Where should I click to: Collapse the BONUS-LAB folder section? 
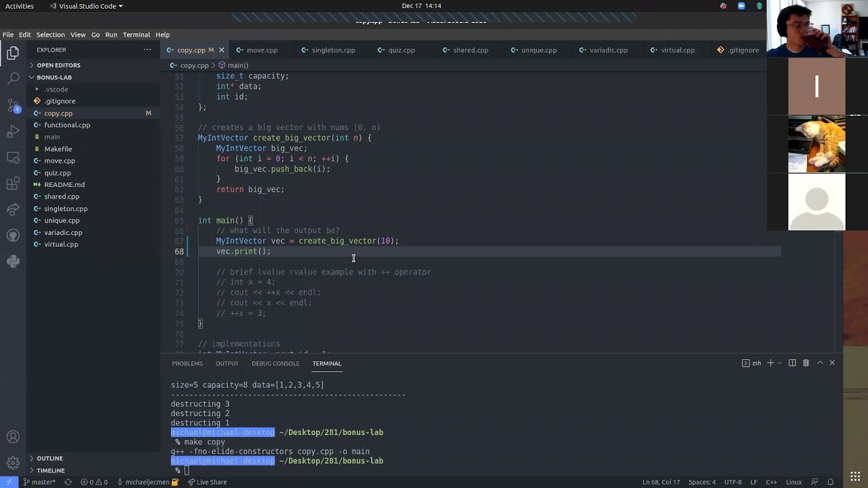54,77
